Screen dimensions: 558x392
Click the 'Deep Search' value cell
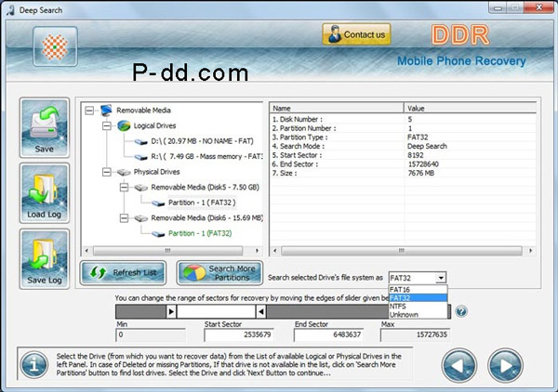pos(427,146)
